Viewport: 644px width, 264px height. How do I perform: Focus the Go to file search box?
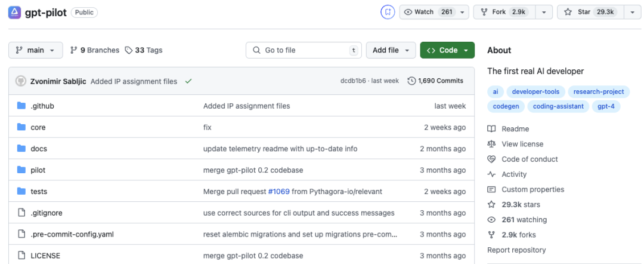click(304, 50)
